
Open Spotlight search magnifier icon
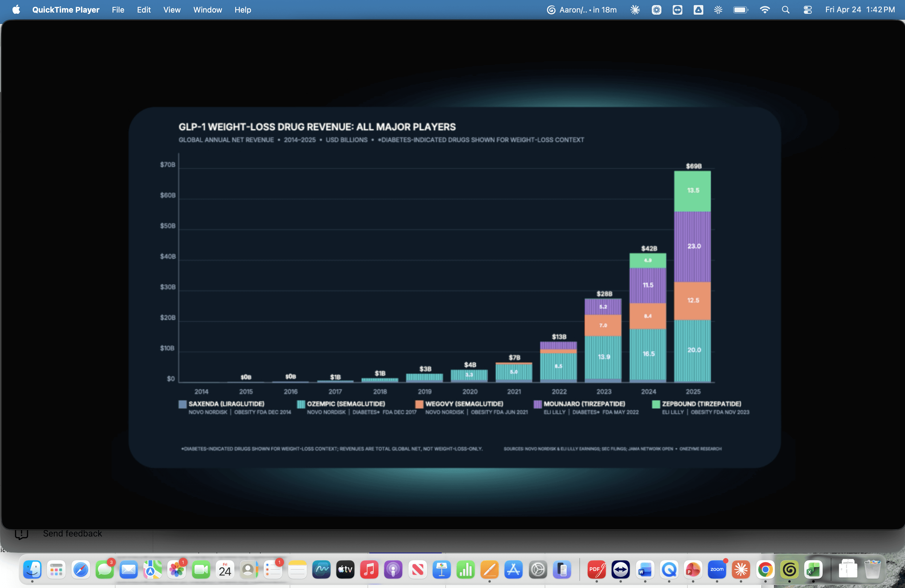coord(786,10)
